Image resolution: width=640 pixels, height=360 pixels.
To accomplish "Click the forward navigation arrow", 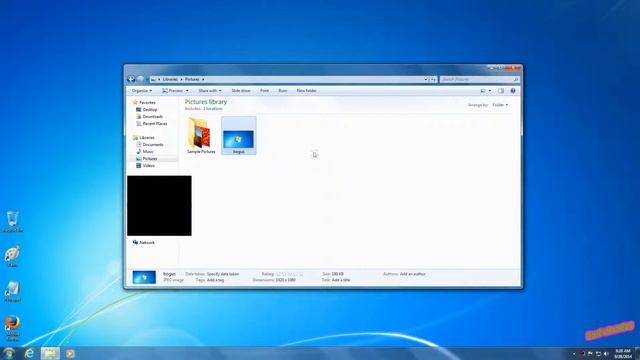I will 140,79.
